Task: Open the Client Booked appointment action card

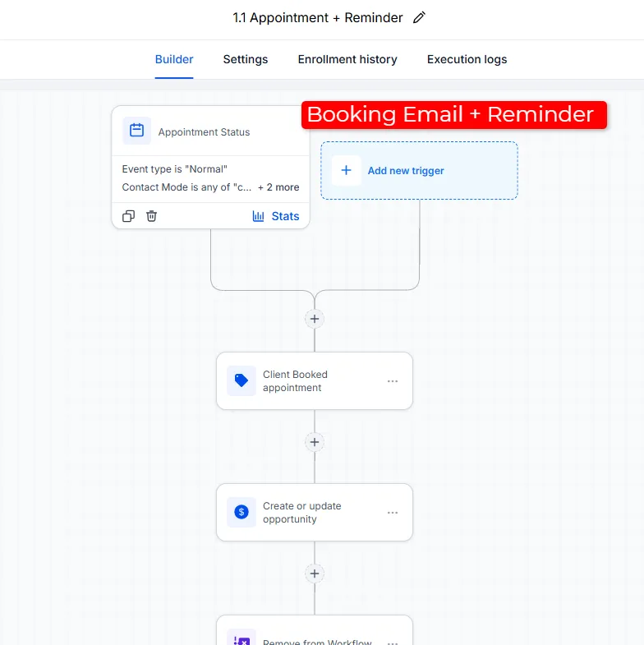Action: click(x=315, y=381)
